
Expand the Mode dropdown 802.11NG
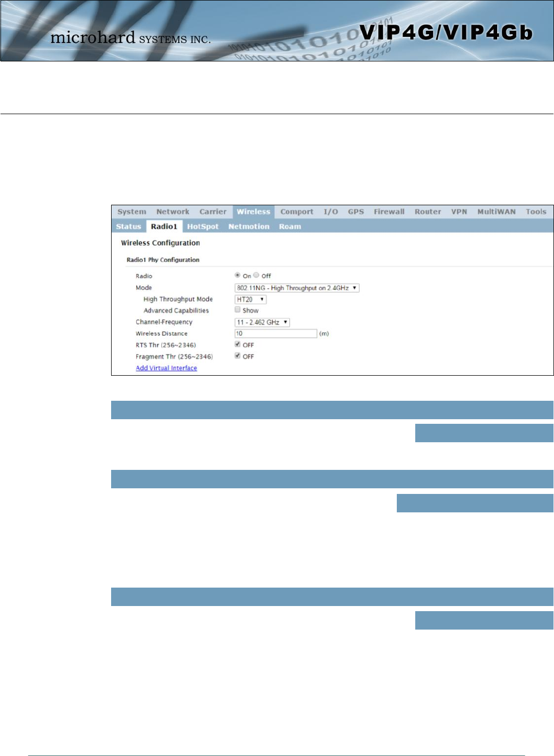point(297,288)
